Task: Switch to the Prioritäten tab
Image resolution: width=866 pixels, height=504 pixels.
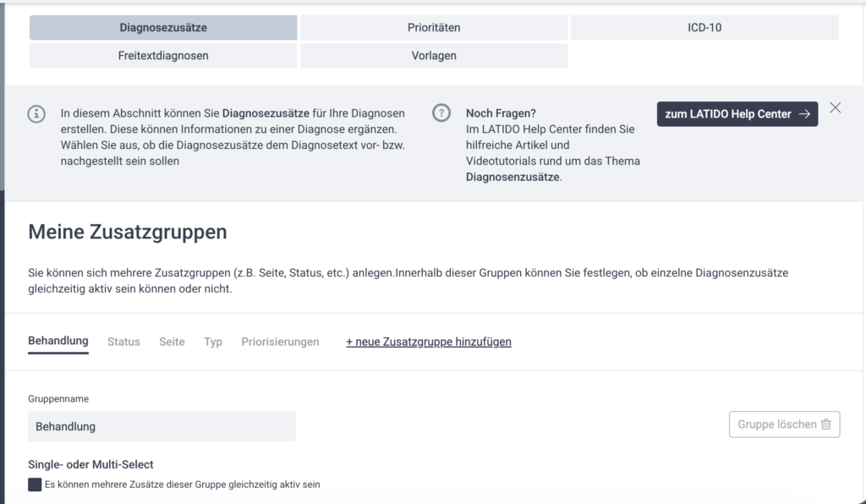Action: (434, 28)
